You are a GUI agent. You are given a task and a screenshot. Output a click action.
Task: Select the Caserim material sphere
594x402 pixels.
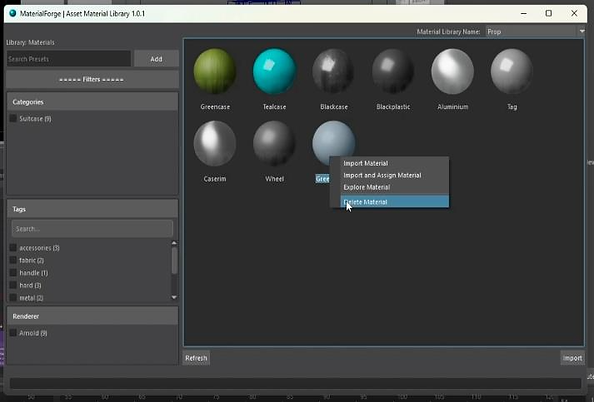point(215,143)
